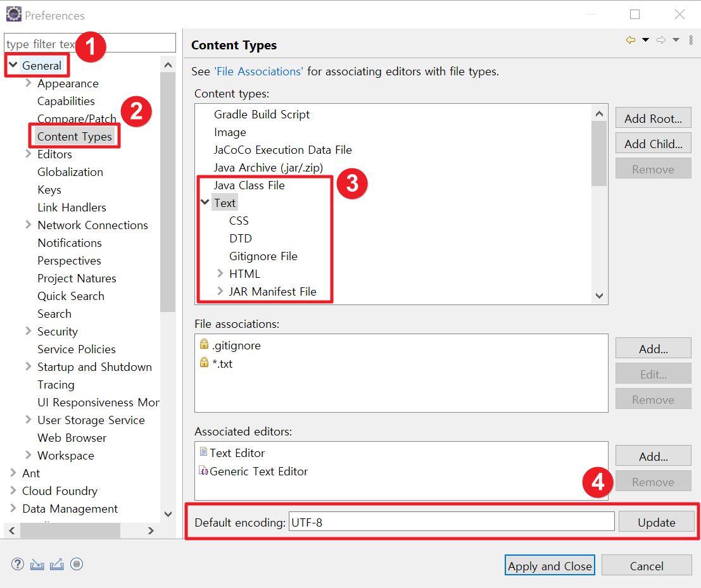Select Generic Text Editor entry
This screenshot has width=701, height=588.
(259, 472)
